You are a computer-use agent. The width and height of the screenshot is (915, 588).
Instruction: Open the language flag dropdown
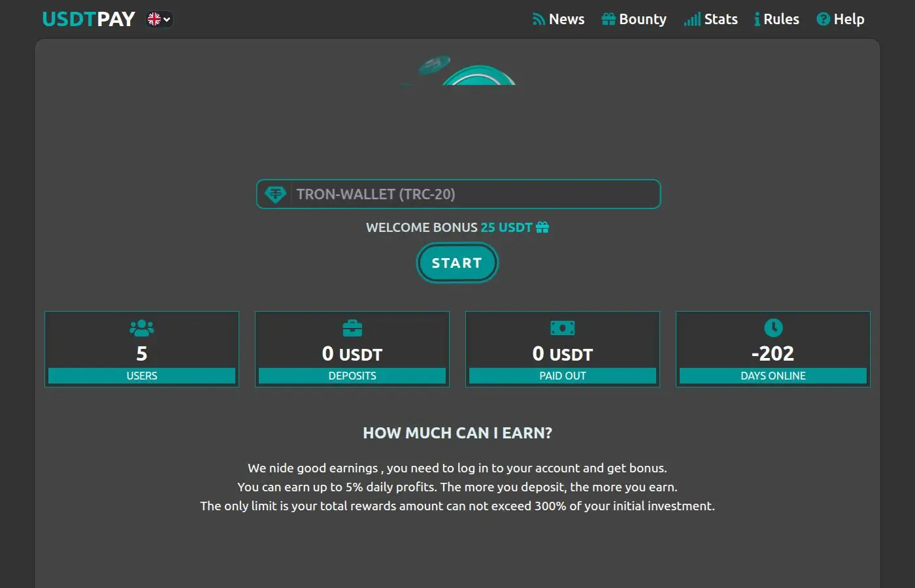pyautogui.click(x=159, y=20)
